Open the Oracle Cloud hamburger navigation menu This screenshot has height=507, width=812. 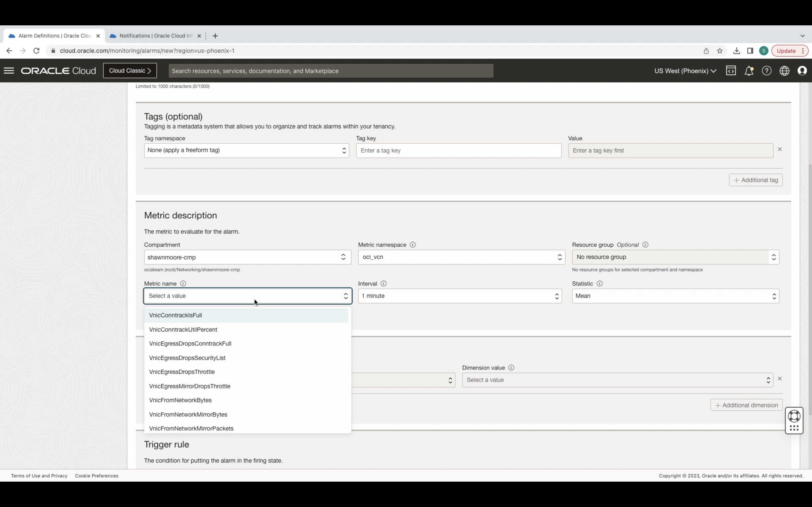(9, 71)
